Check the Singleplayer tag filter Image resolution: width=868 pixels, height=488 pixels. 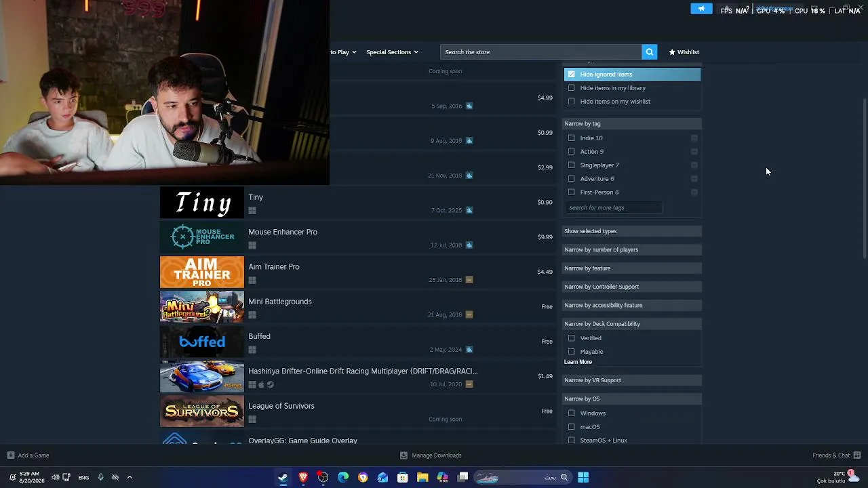pyautogui.click(x=572, y=165)
